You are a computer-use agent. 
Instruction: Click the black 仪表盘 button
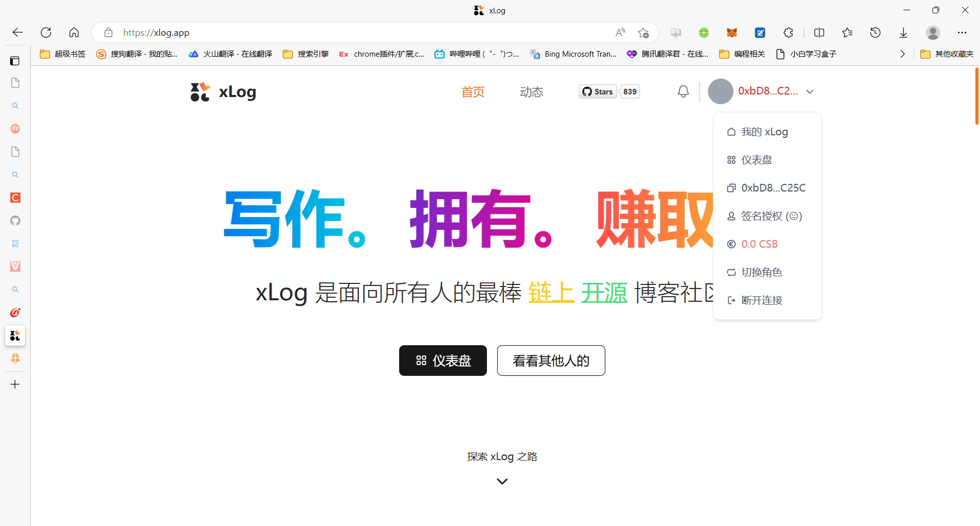443,361
